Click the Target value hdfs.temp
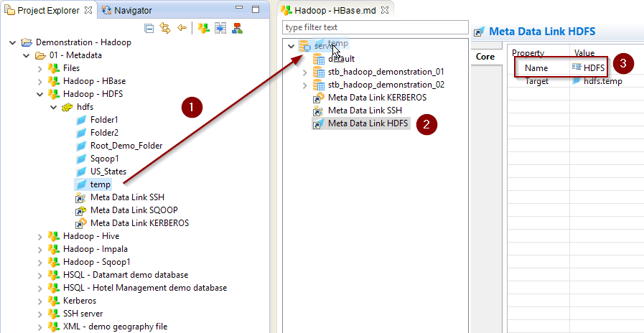Screen dimensions: 644x333 click(602, 81)
